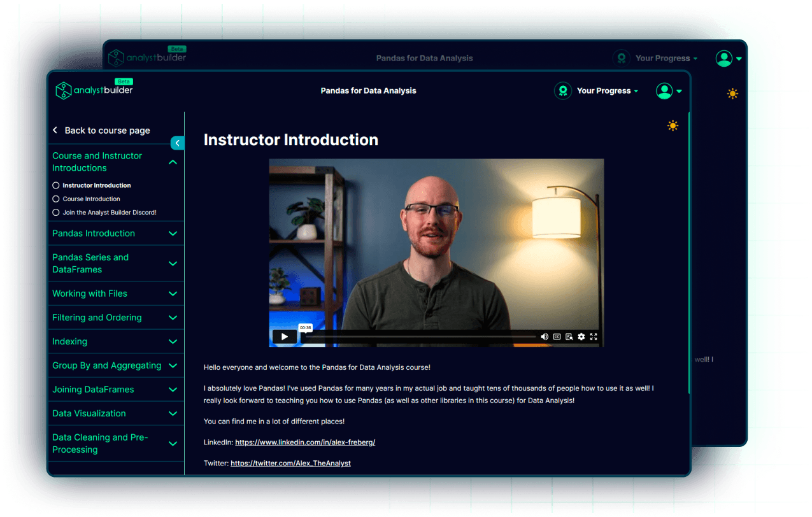Viewport: 812px width, 517px height.
Task: Click the progress badge icon in back window
Action: (622, 58)
